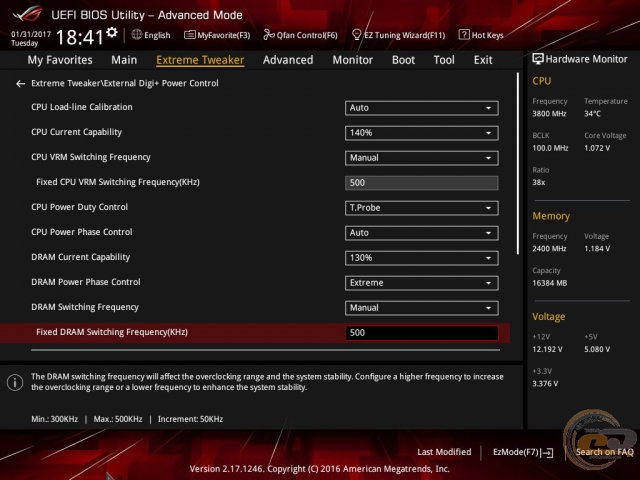This screenshot has height=480, width=640.
Task: Open CPU Power Phase Control dropdown
Action: point(421,233)
